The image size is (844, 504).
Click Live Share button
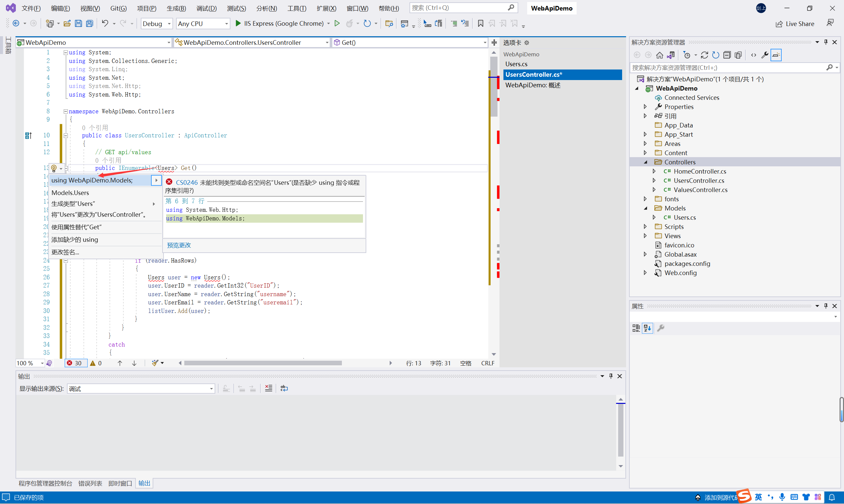795,24
